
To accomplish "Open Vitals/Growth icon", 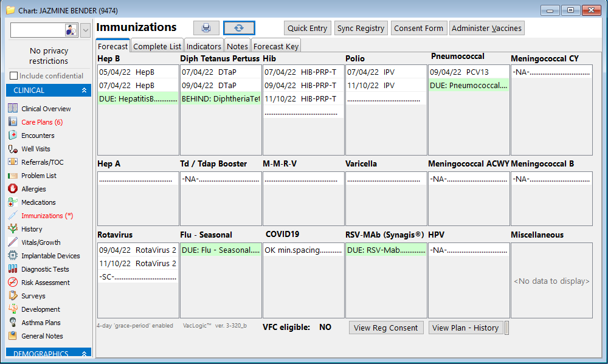I will point(13,242).
